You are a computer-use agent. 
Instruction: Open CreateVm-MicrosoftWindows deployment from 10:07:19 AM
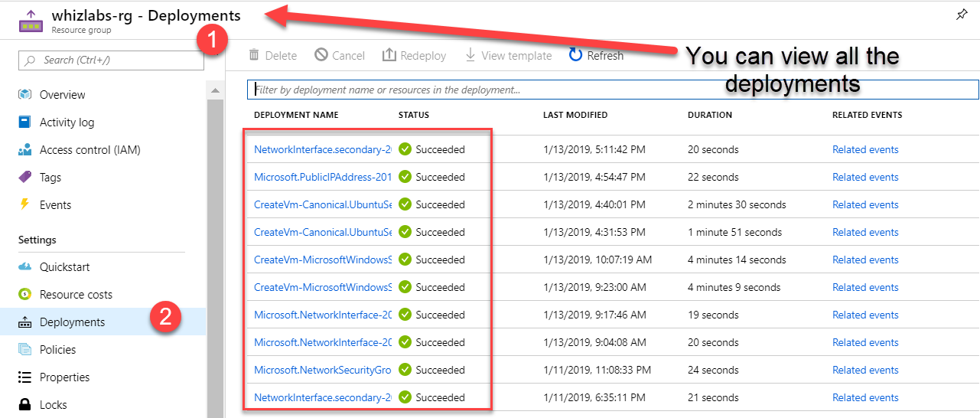tap(323, 260)
